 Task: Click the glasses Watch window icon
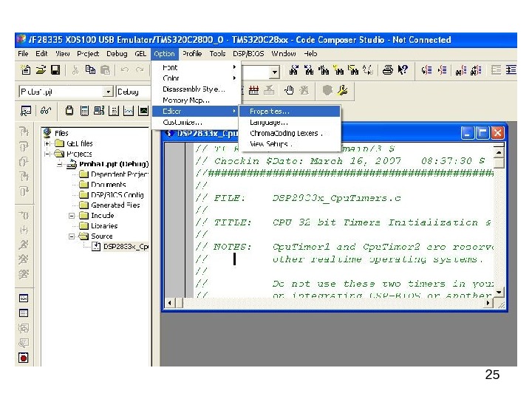coord(46,111)
